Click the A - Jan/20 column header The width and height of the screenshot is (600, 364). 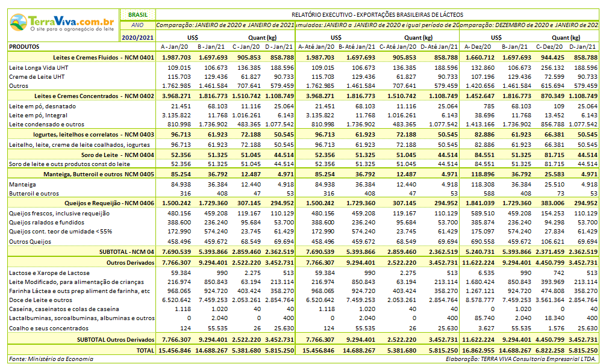click(173, 47)
